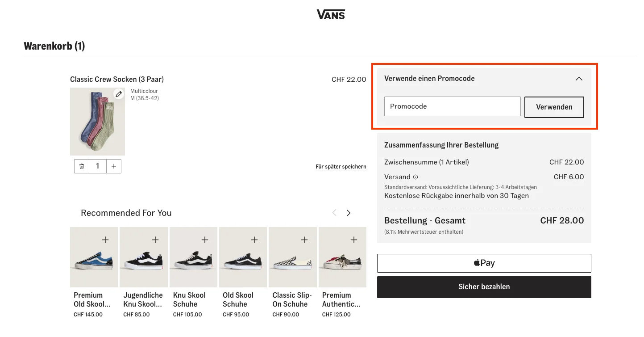Click the previous arrow in Recommended carousel

pyautogui.click(x=334, y=213)
